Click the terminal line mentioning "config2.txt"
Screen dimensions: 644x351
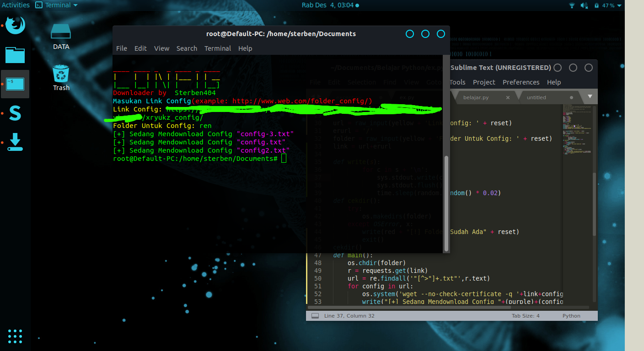[x=201, y=150]
